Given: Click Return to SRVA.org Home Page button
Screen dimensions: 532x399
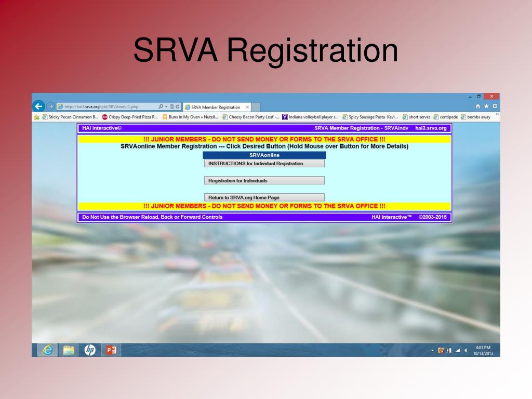Looking at the screenshot, I should pos(264,197).
